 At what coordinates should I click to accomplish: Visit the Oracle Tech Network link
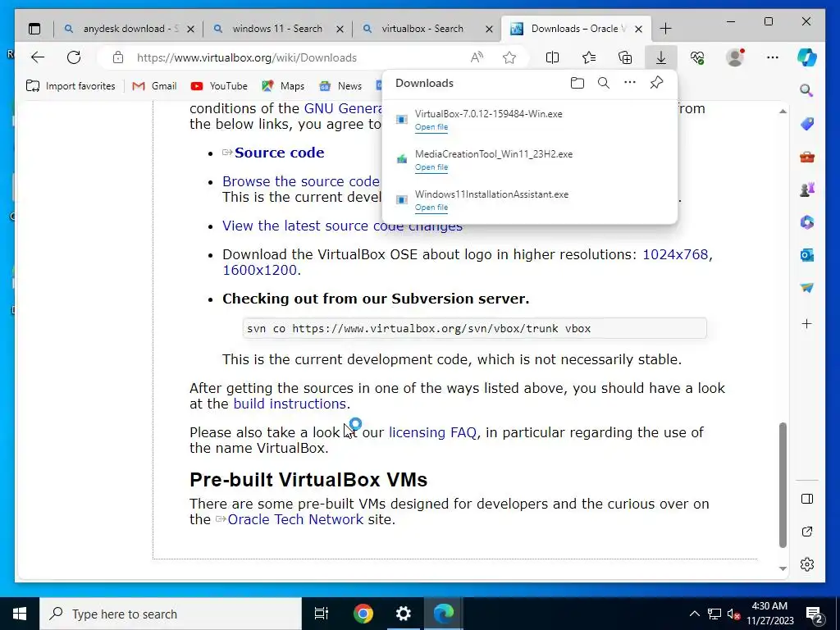[x=295, y=519]
